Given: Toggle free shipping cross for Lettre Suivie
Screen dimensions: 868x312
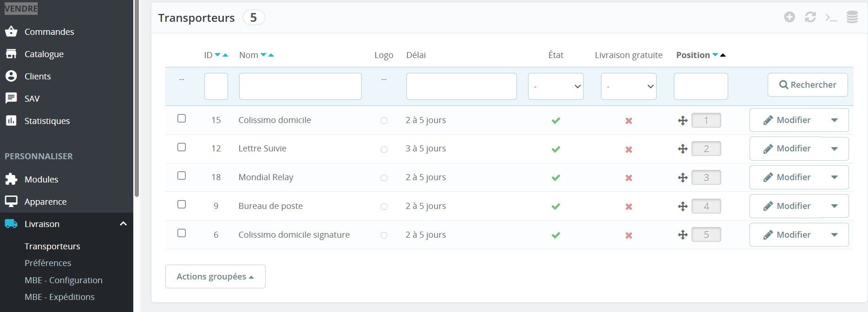Looking at the screenshot, I should coord(629,149).
